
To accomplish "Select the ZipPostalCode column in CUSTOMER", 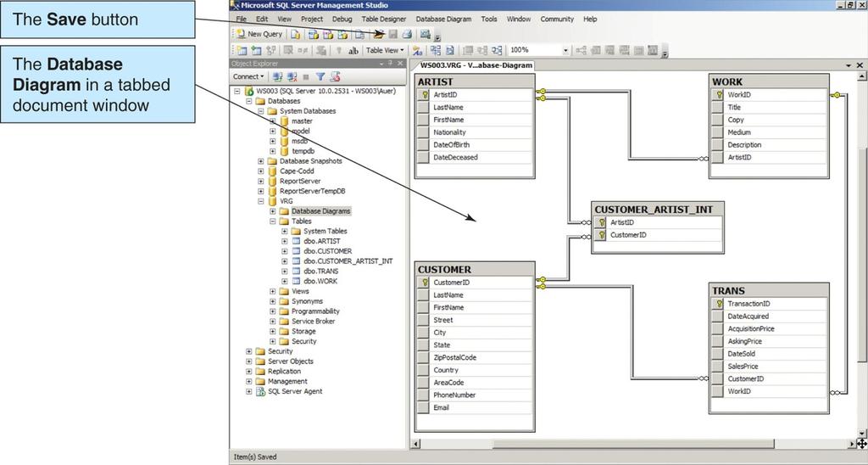I will tap(475, 357).
